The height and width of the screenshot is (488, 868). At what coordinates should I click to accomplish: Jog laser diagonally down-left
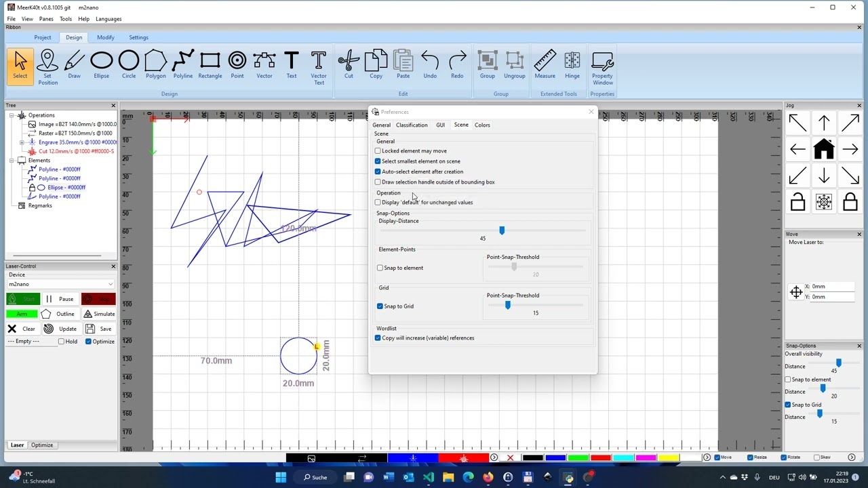tap(797, 176)
